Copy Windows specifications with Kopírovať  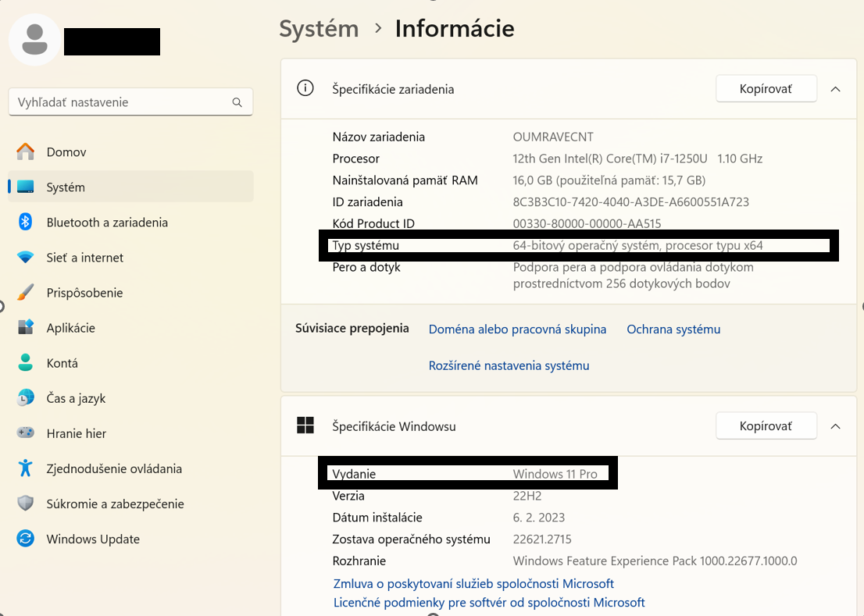click(x=766, y=426)
